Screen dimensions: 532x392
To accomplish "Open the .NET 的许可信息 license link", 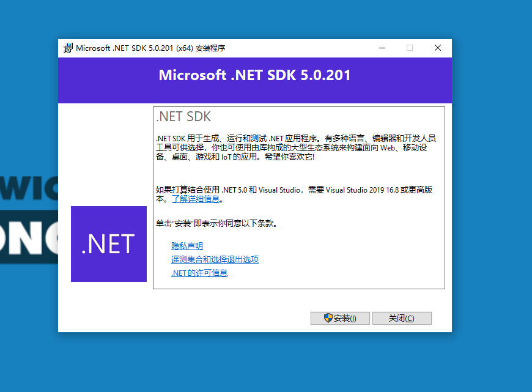I will click(199, 273).
